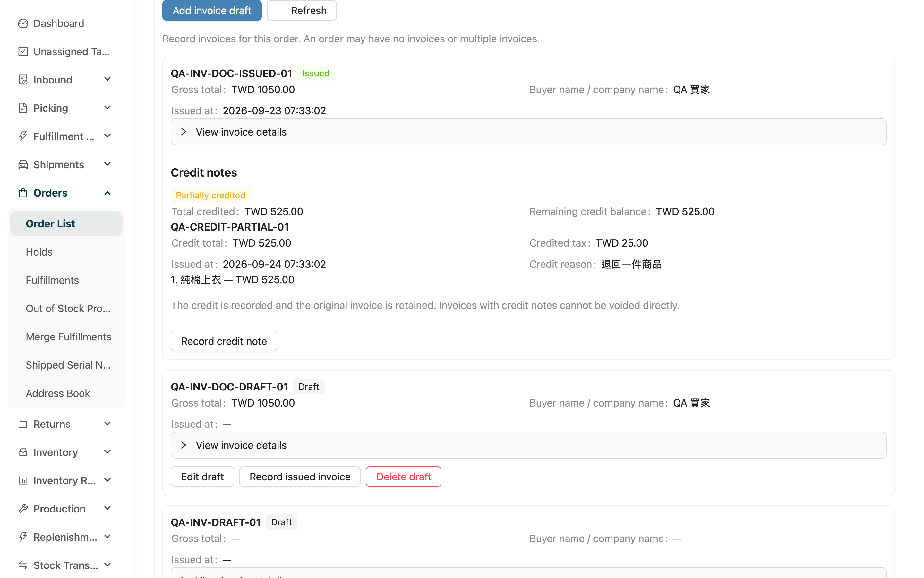
Task: Click Record issued invoice button
Action: [x=300, y=477]
